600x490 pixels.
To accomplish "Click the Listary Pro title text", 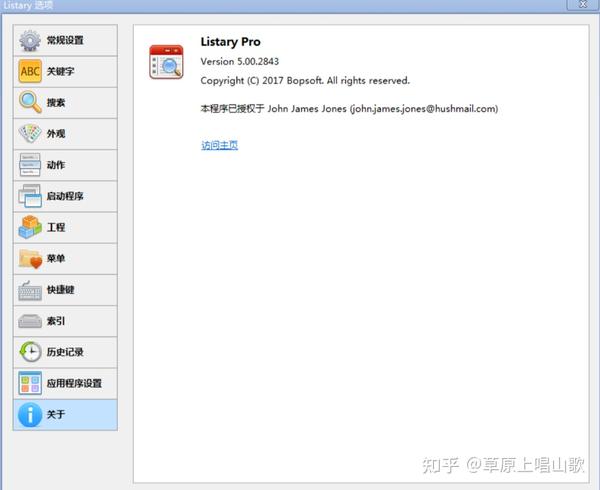I will [x=231, y=42].
